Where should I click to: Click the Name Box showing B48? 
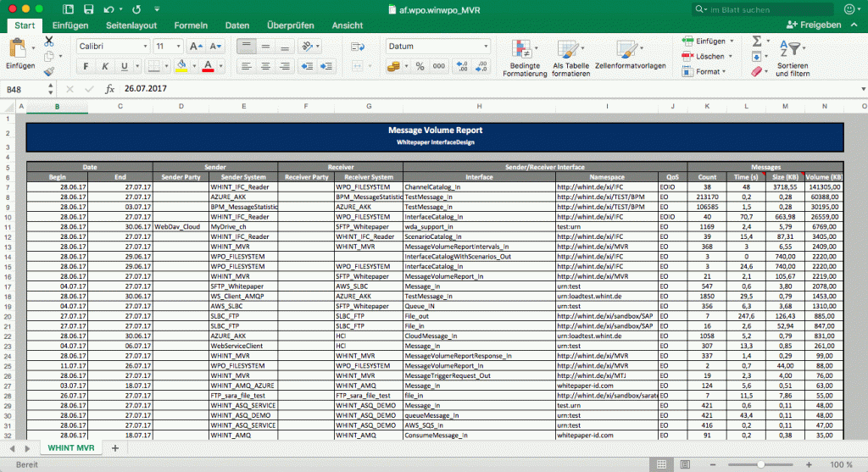(23, 89)
